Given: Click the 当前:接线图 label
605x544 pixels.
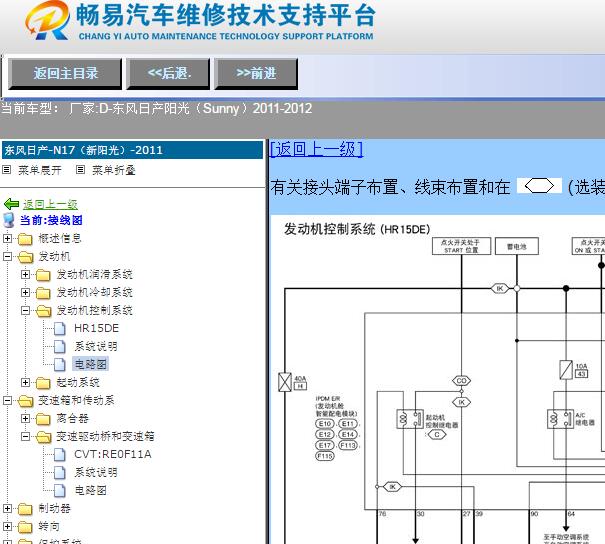Looking at the screenshot, I should pos(51,220).
